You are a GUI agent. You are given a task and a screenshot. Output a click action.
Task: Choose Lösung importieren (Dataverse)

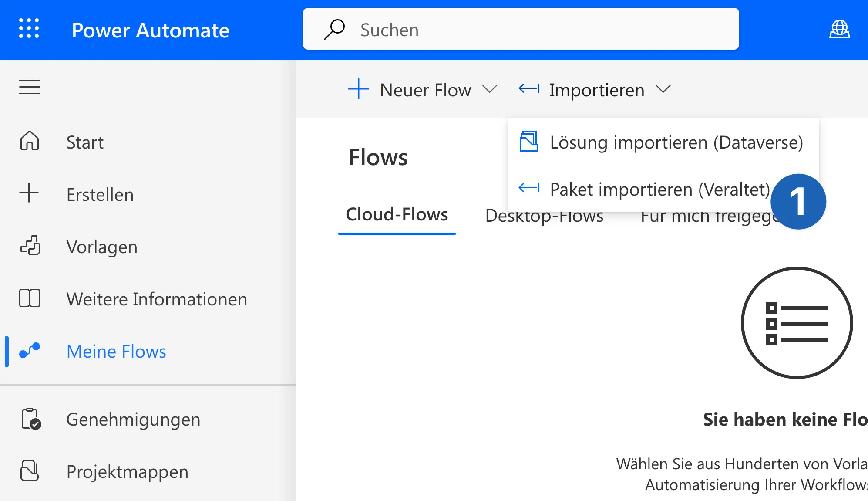(663, 142)
